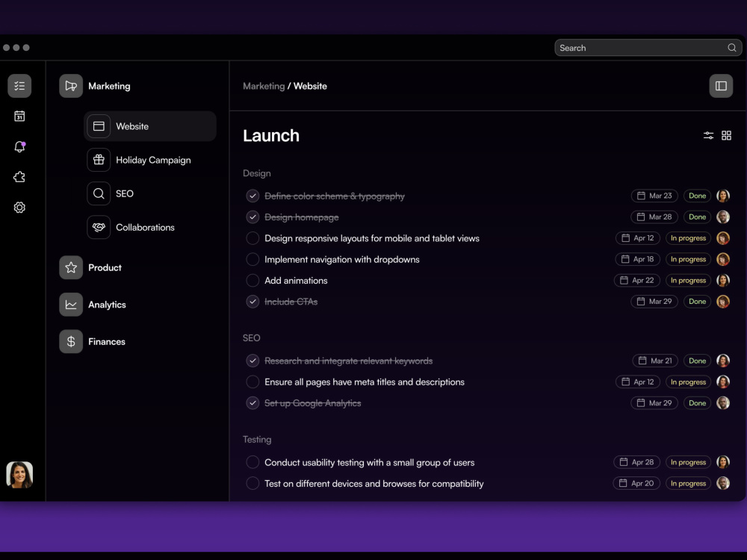Open Mar 23 date of Define color scheme

654,196
